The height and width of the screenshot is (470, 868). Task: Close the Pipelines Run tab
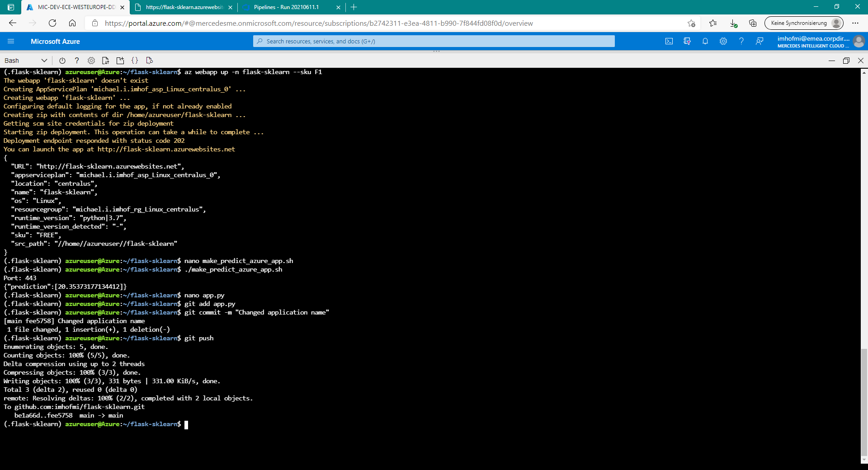[x=338, y=7]
